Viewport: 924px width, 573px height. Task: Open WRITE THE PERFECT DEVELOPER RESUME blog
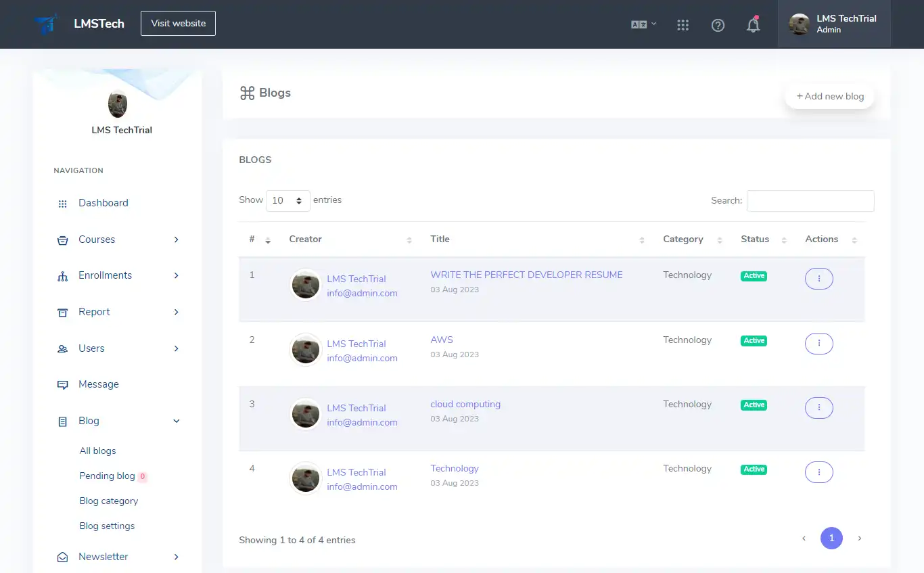526,275
